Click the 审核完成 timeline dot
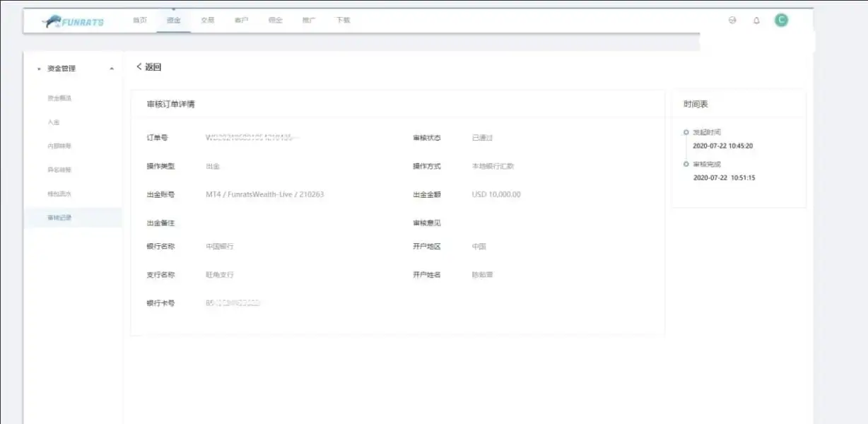This screenshot has width=868, height=424. [x=686, y=164]
